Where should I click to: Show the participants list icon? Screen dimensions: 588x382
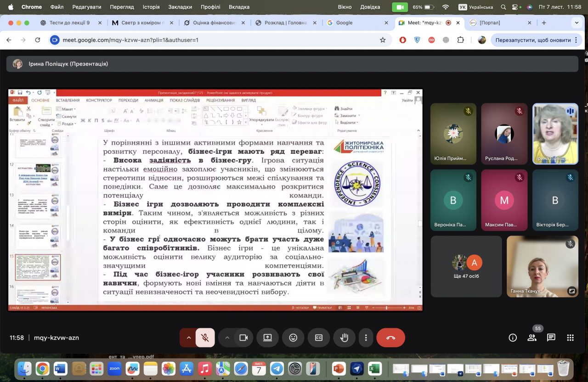(532, 338)
